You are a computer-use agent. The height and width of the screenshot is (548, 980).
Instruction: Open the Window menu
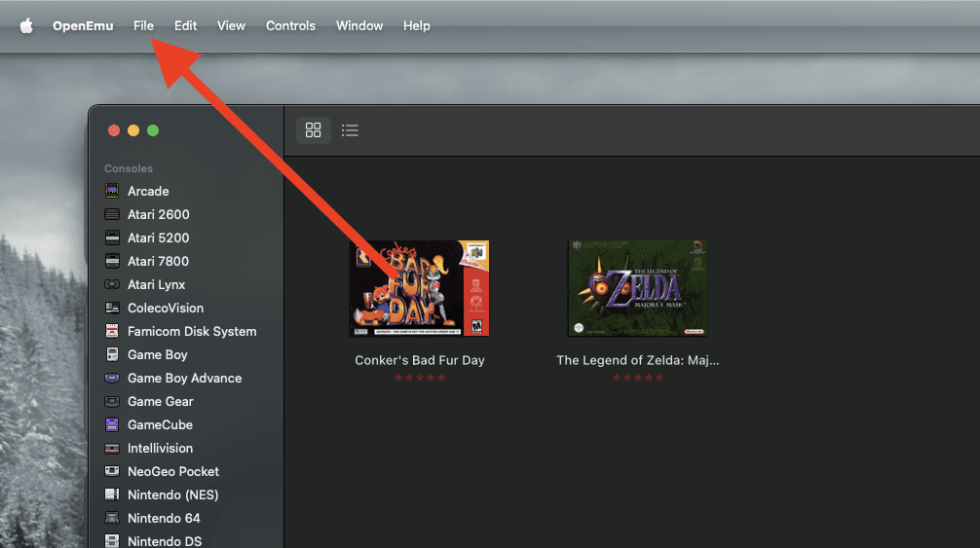359,25
